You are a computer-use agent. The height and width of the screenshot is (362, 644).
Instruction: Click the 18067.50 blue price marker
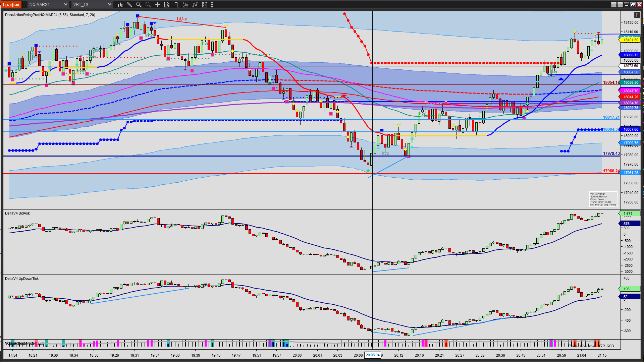(x=630, y=72)
